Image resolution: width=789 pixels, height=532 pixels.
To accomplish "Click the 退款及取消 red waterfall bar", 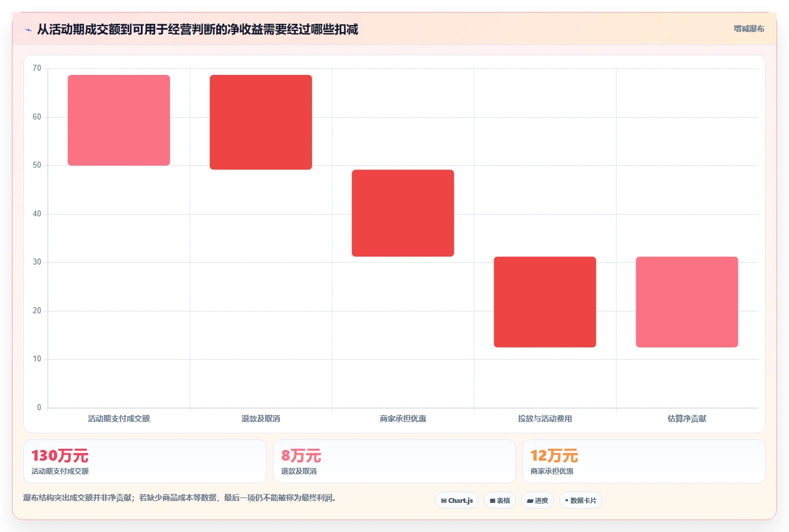I will point(261,122).
